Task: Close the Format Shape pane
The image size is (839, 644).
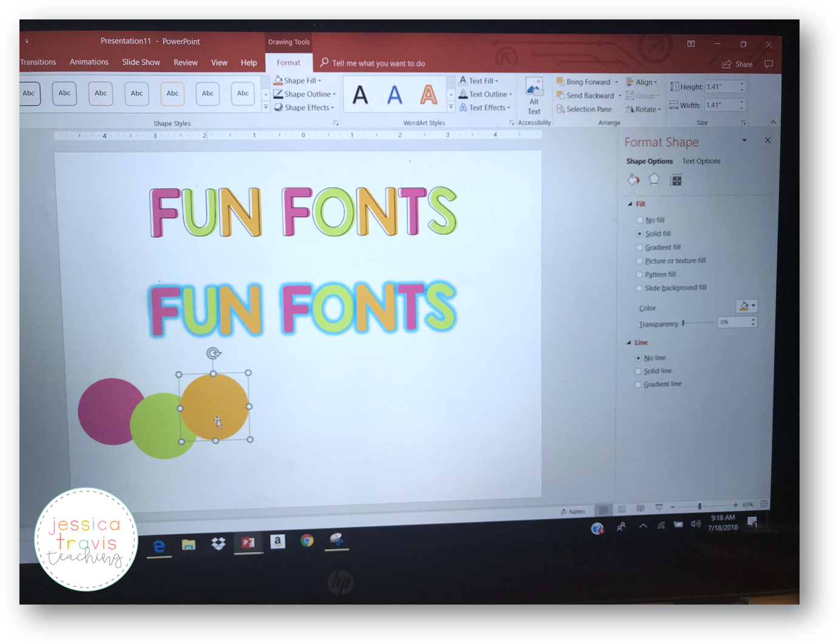Action: point(767,140)
